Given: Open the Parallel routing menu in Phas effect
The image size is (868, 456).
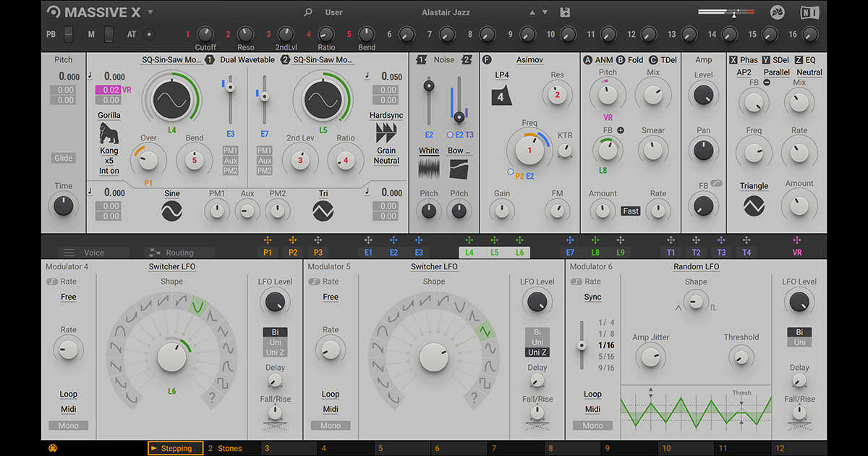Looking at the screenshot, I should coord(777,72).
